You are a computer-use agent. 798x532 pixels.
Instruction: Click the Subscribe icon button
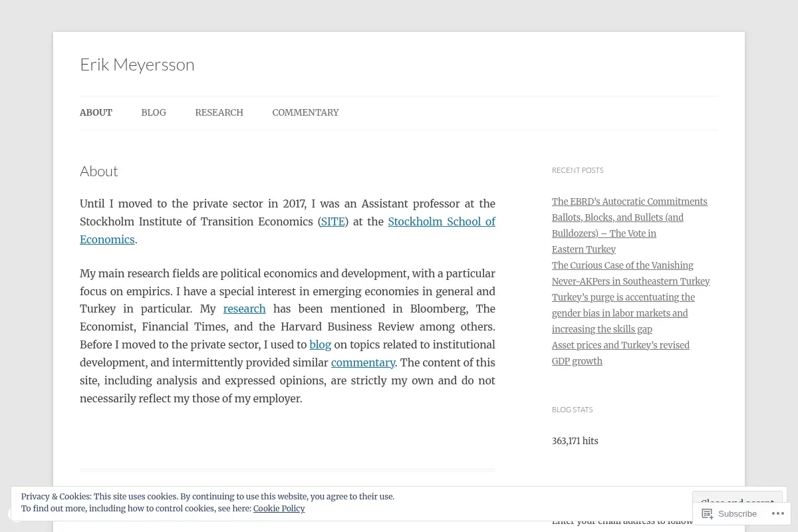[730, 513]
